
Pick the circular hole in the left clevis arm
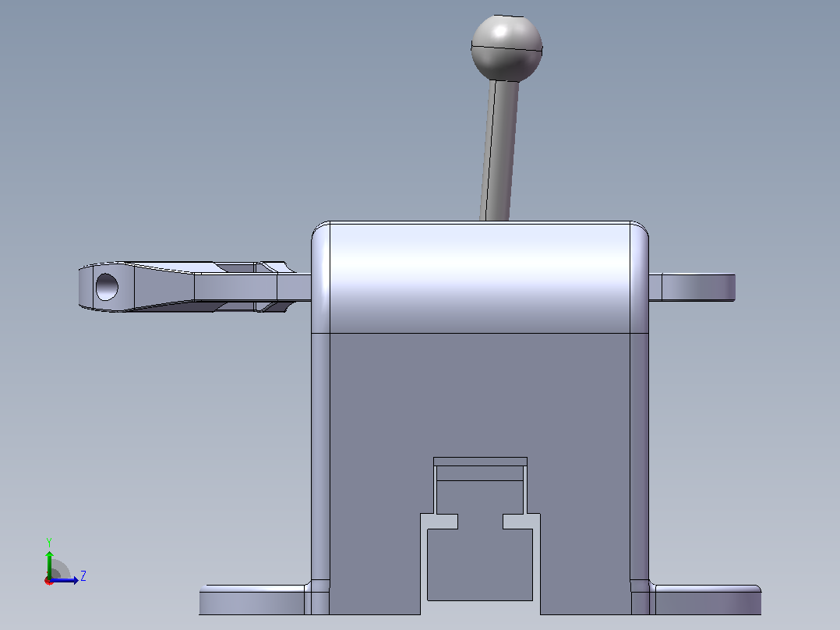coord(107,287)
